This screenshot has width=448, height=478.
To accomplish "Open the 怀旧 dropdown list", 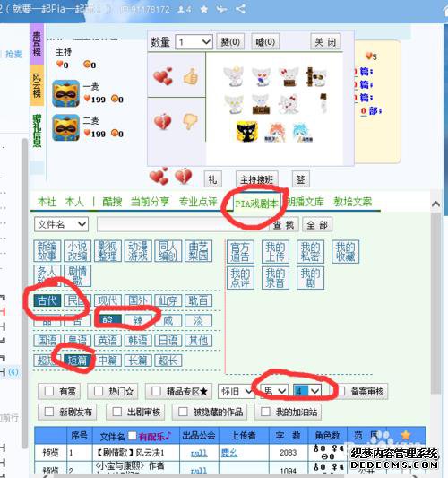I will pyautogui.click(x=236, y=391).
